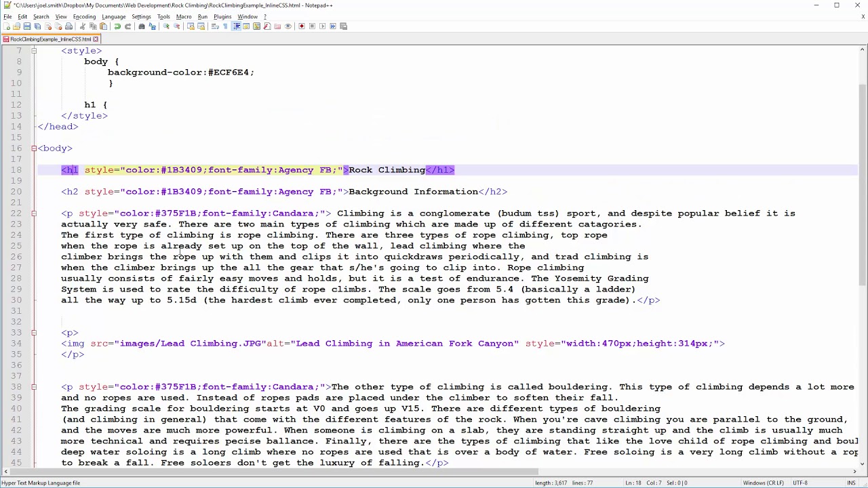The width and height of the screenshot is (868, 488).
Task: Collapse the p tag fold marker on line 33
Action: pos(34,333)
